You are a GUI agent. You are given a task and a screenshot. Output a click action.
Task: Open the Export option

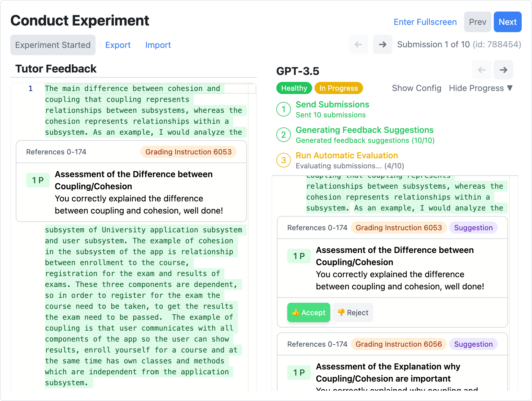point(118,45)
